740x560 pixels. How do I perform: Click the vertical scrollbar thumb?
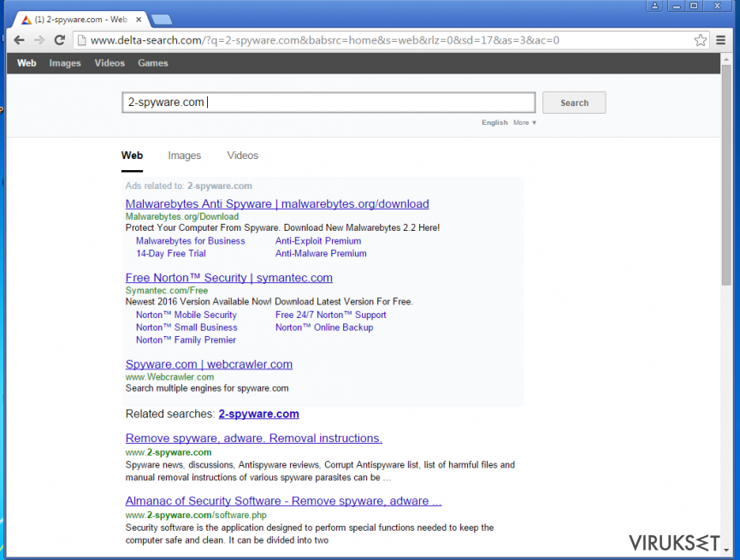point(725,174)
